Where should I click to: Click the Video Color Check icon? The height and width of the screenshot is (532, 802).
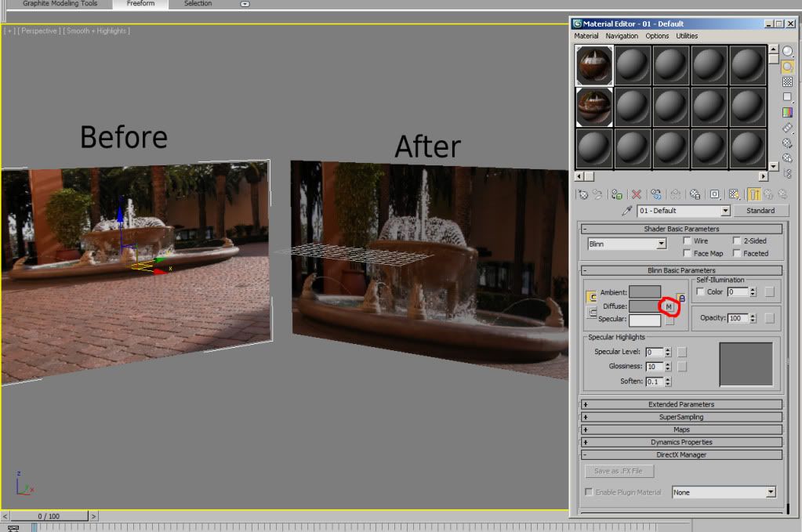(x=787, y=112)
